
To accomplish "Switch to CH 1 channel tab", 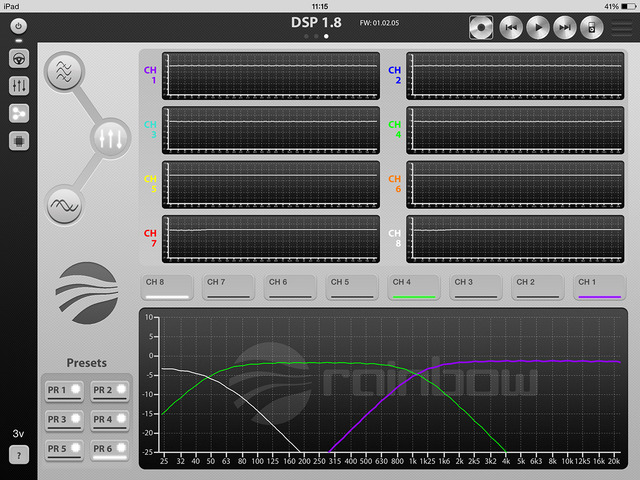I will [x=600, y=287].
